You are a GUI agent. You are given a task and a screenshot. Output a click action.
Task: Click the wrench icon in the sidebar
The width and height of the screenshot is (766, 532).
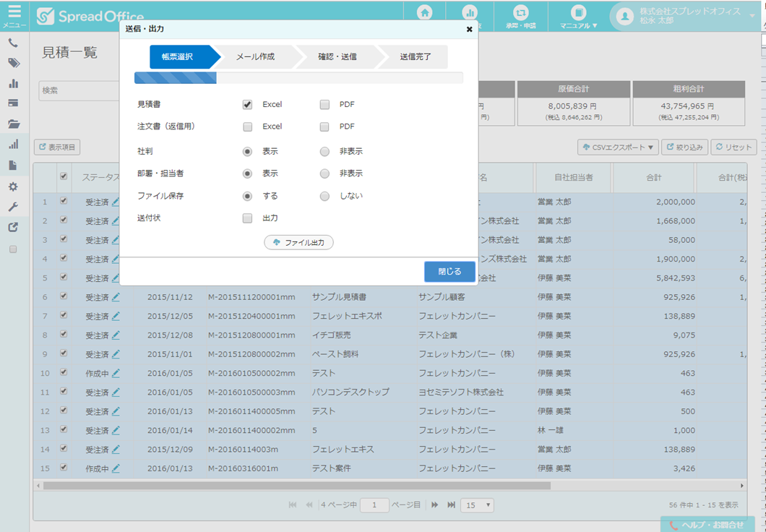point(13,207)
